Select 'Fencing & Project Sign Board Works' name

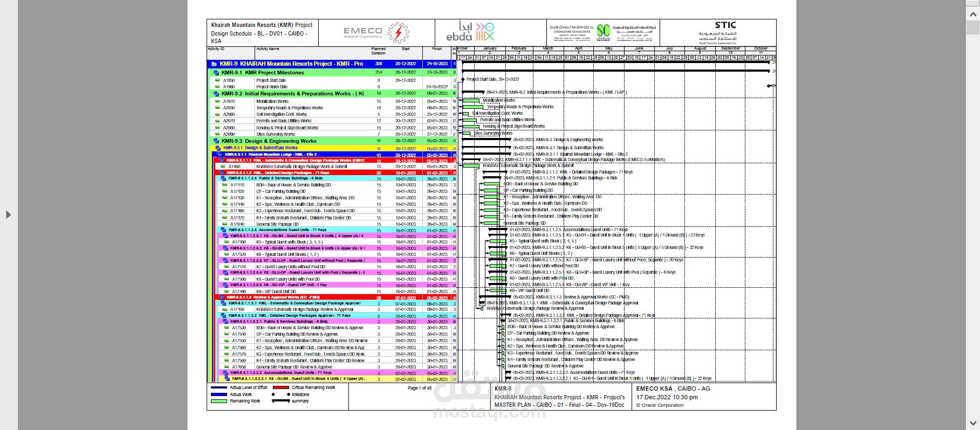[287, 128]
